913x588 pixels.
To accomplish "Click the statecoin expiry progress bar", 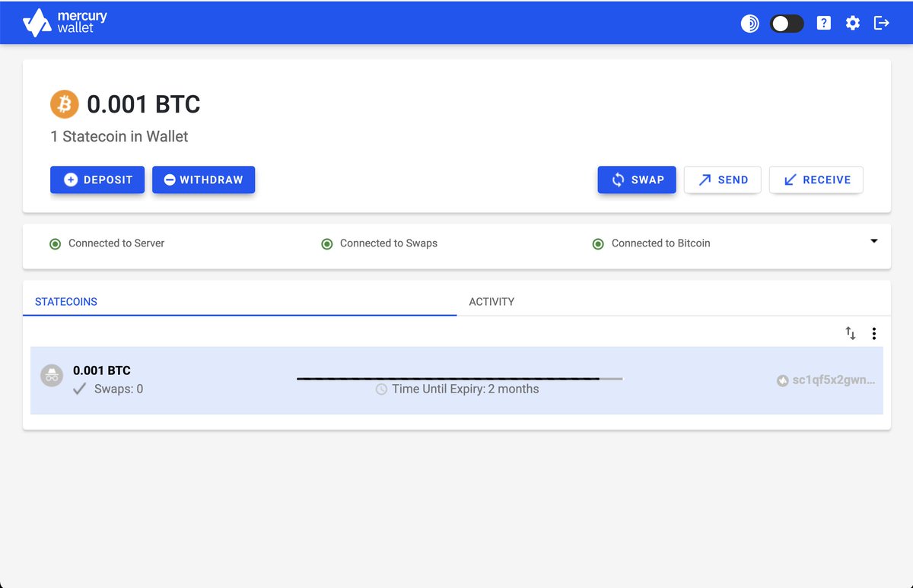I will [460, 378].
